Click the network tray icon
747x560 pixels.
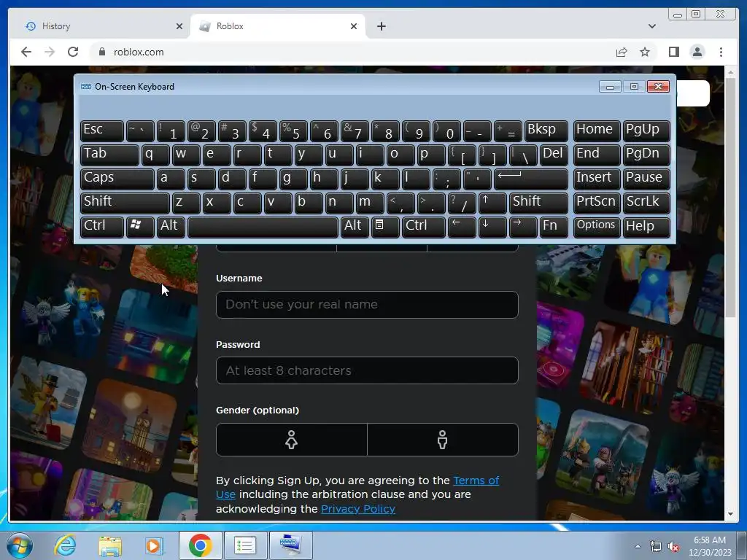coord(656,547)
